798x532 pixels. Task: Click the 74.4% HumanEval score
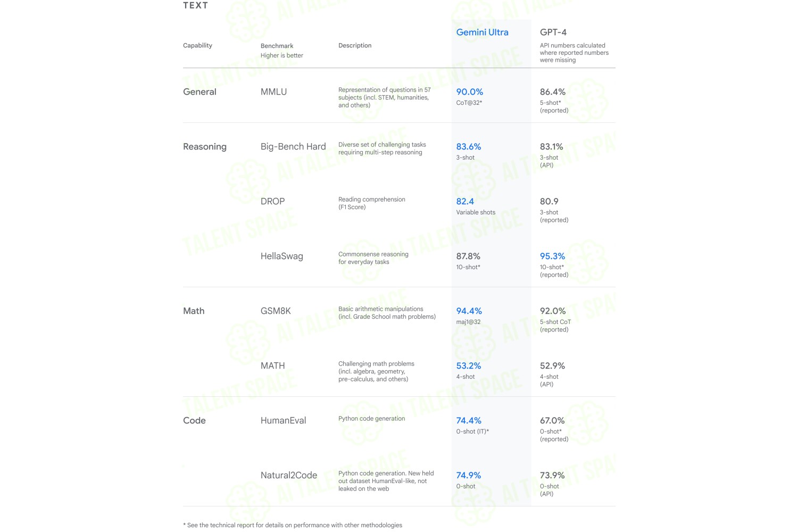pyautogui.click(x=469, y=421)
